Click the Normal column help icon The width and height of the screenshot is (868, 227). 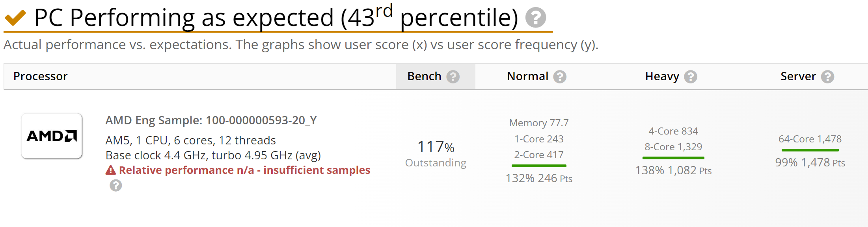(x=560, y=77)
